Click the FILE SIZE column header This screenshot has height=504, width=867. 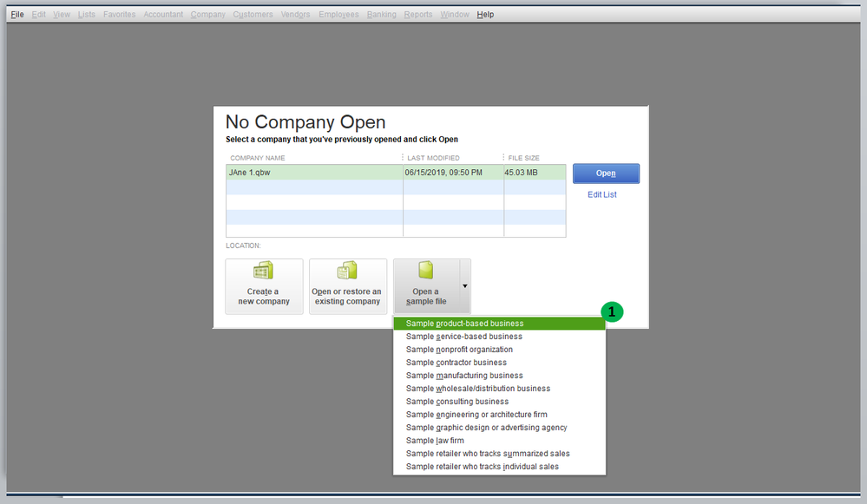click(523, 158)
